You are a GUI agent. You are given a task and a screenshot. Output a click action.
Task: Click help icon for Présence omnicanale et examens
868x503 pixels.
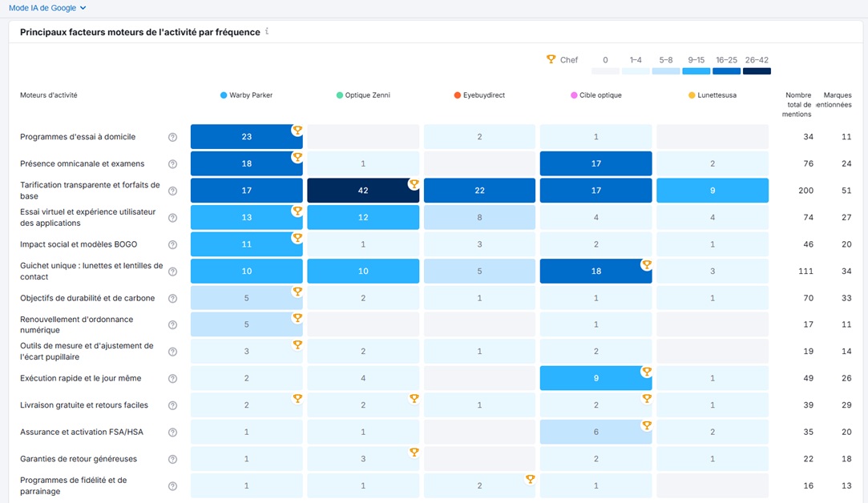(172, 164)
